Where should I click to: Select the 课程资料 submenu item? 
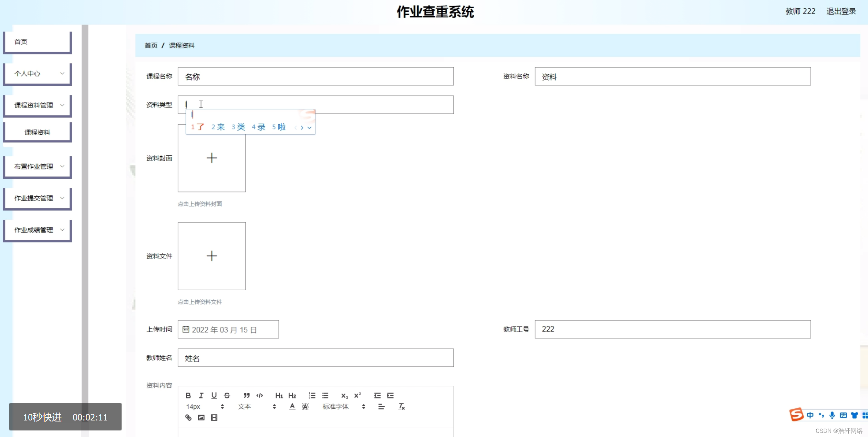click(37, 133)
